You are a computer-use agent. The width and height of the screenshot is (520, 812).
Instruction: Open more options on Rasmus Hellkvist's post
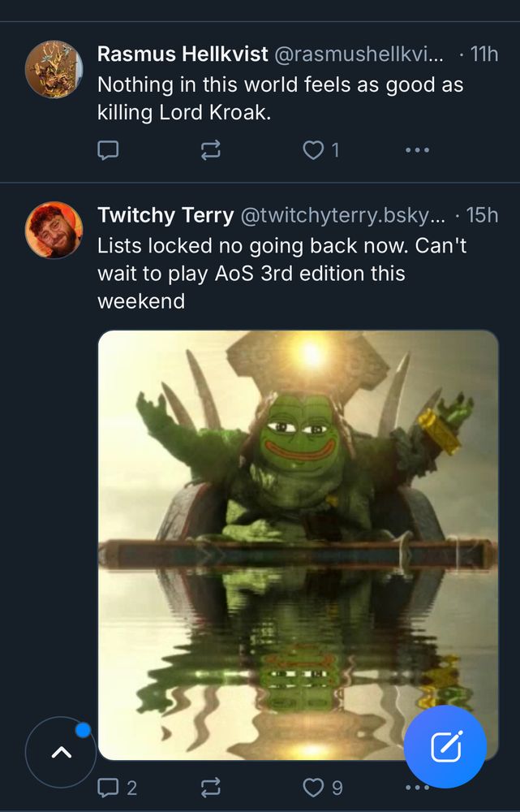pos(416,150)
